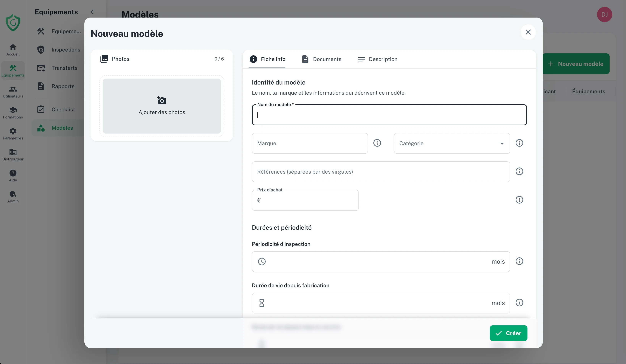Click the info icon for Prix d'achat

point(519,200)
